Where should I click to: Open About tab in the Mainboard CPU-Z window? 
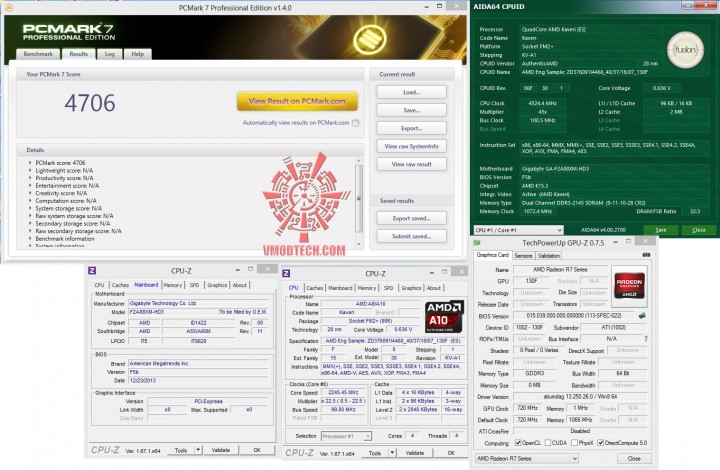(240, 285)
